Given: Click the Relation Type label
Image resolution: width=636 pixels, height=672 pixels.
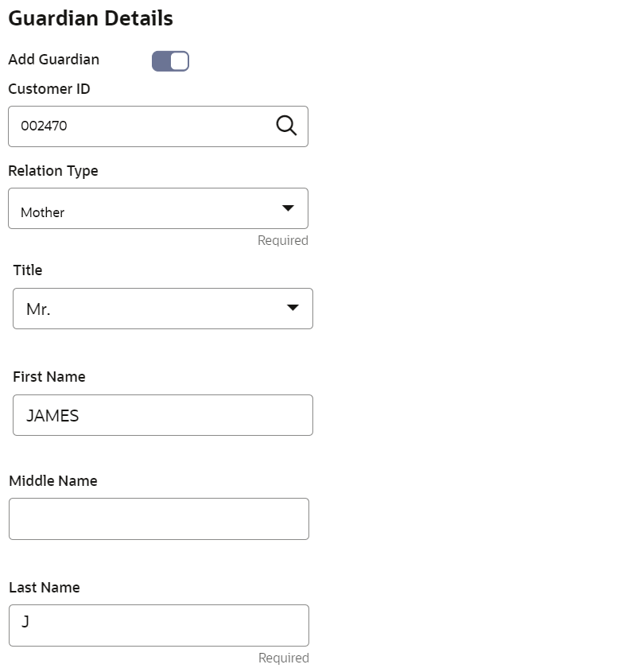Looking at the screenshot, I should (x=53, y=171).
